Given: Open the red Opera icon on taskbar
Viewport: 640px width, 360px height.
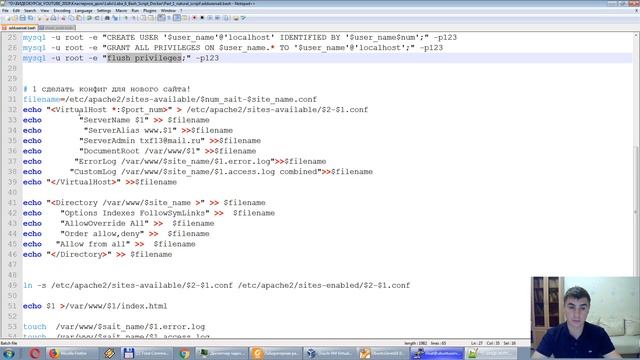Looking at the screenshot, I should (x=35, y=353).
